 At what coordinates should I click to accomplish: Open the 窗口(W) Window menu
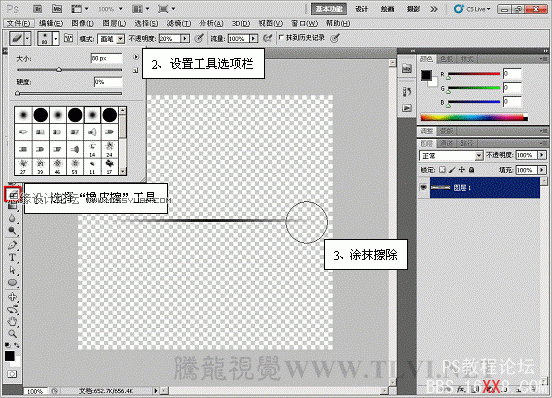coord(305,23)
